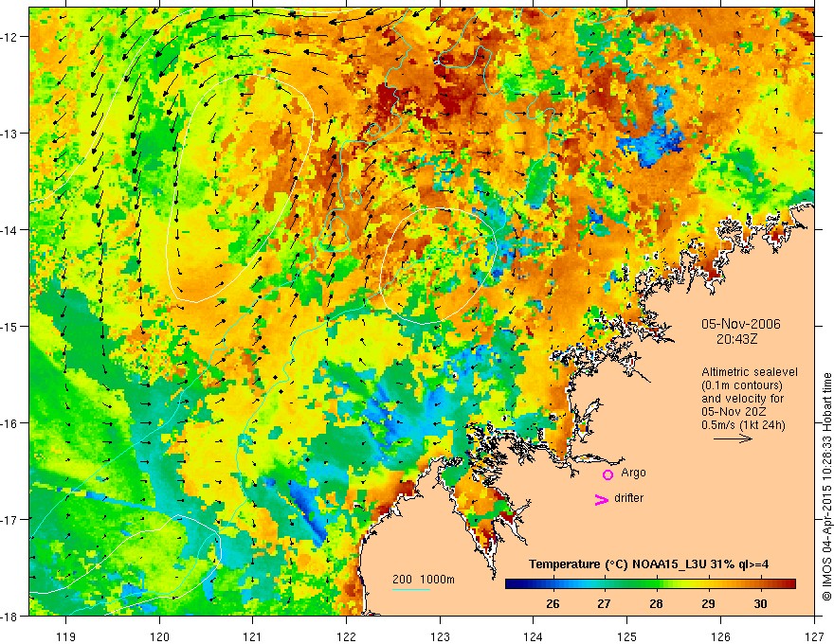Click the '05-Nov 20Z' legend line
This screenshot has height=644, width=834.
pos(734,412)
